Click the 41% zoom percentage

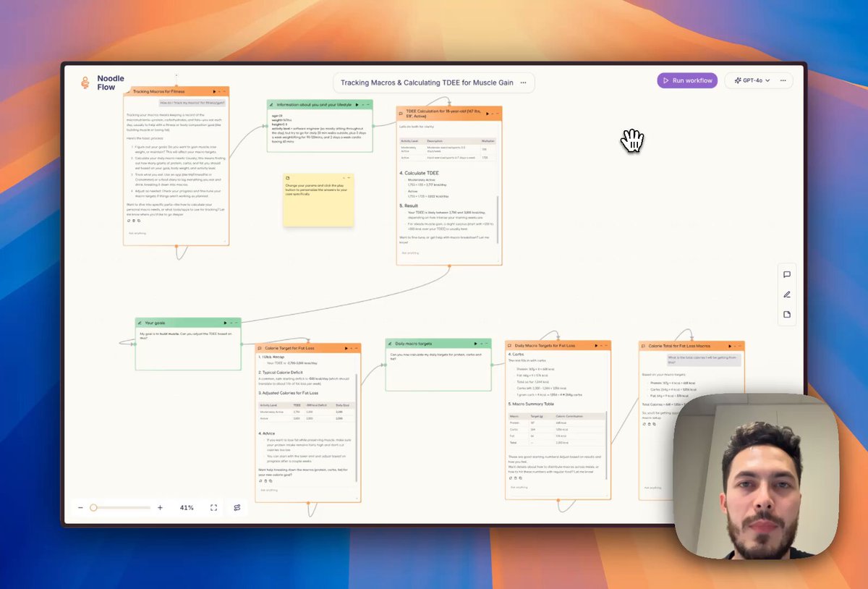point(187,508)
